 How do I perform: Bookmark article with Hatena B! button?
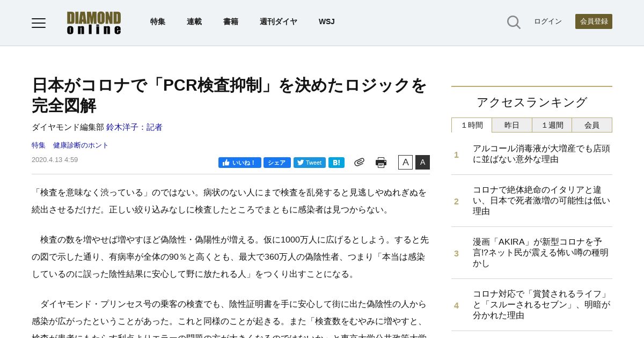click(336, 163)
